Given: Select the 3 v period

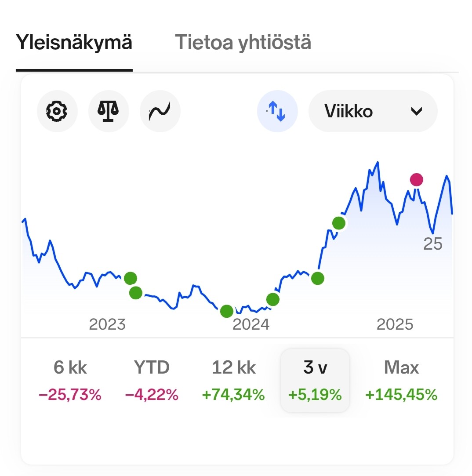Looking at the screenshot, I should [315, 381].
